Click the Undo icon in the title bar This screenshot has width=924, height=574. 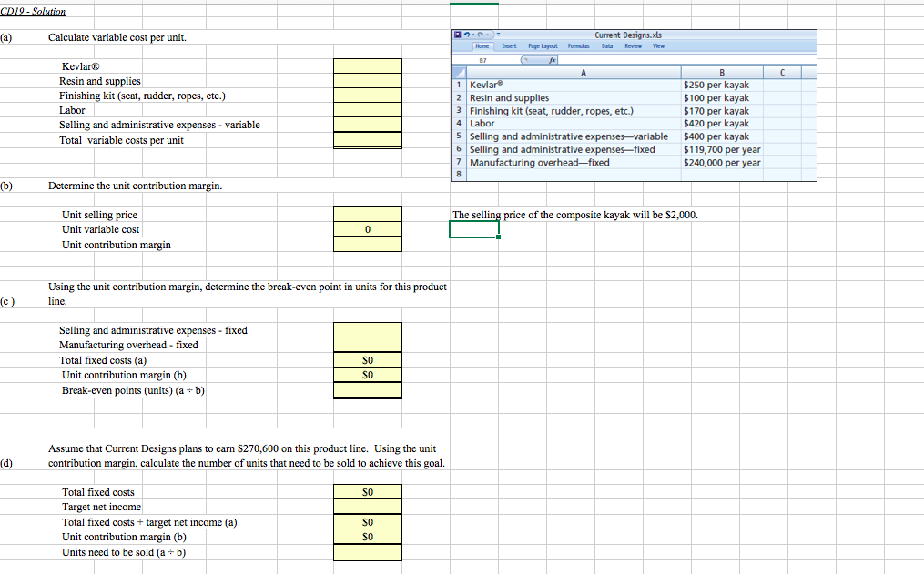(468, 34)
